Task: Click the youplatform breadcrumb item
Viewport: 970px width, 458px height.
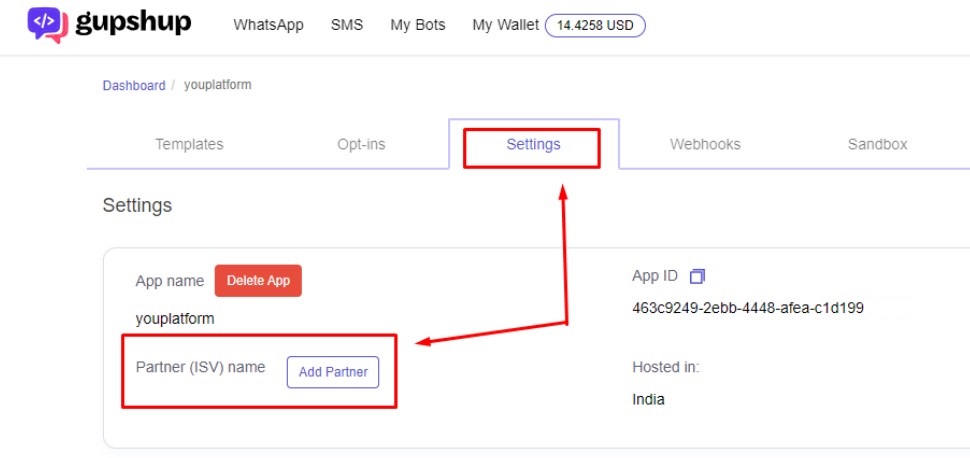Action: (218, 85)
